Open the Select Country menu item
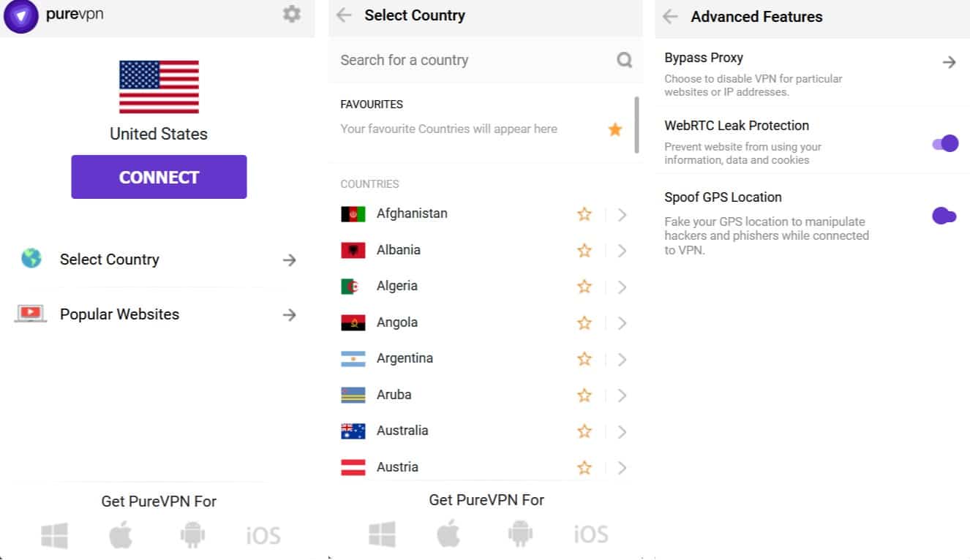970x560 pixels. pyautogui.click(x=158, y=260)
